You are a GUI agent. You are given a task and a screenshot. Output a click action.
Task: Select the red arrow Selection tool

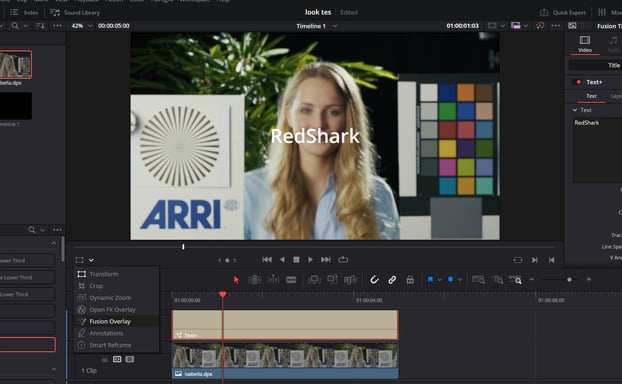pos(236,280)
